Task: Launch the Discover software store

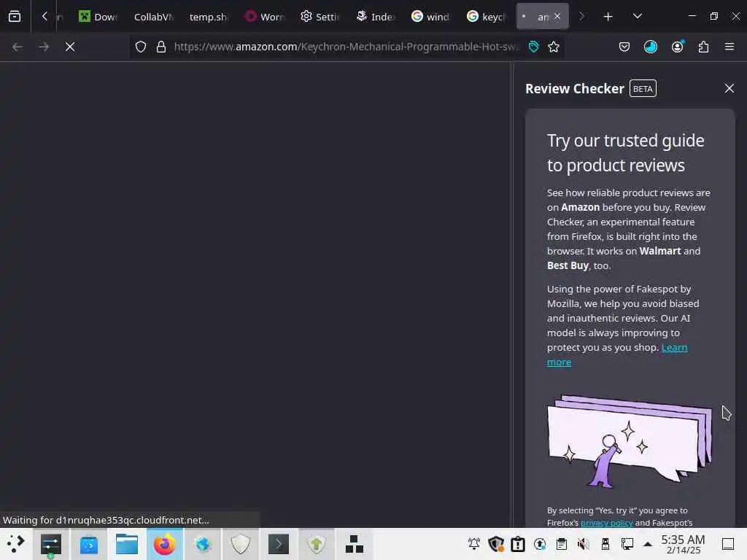Action: (x=88, y=544)
